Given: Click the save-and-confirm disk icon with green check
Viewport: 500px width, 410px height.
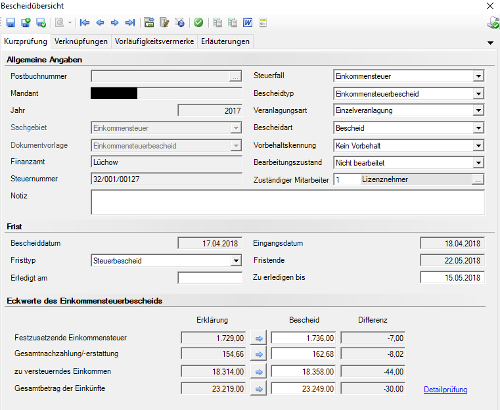Looking at the screenshot, I should [41, 23].
